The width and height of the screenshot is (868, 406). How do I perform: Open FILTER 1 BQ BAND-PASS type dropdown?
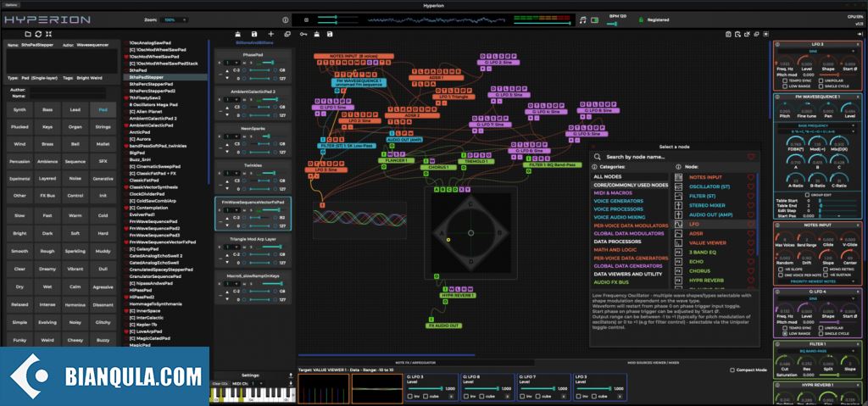[x=818, y=351]
